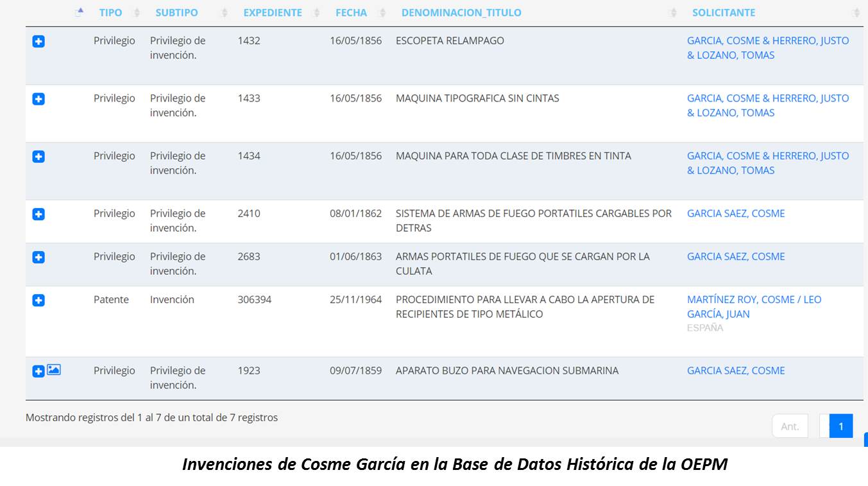
Task: Open applicant link for ESCOPETA RELAMPAGO row
Action: click(x=767, y=48)
